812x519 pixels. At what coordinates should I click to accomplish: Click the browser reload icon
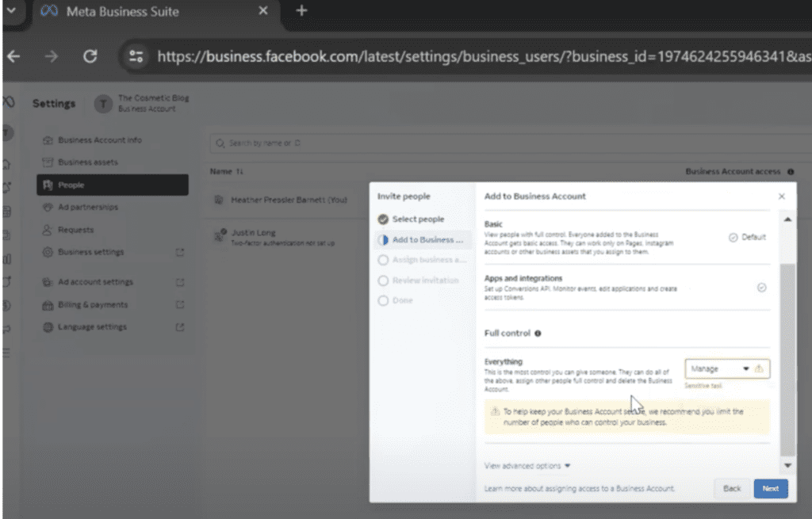point(90,56)
